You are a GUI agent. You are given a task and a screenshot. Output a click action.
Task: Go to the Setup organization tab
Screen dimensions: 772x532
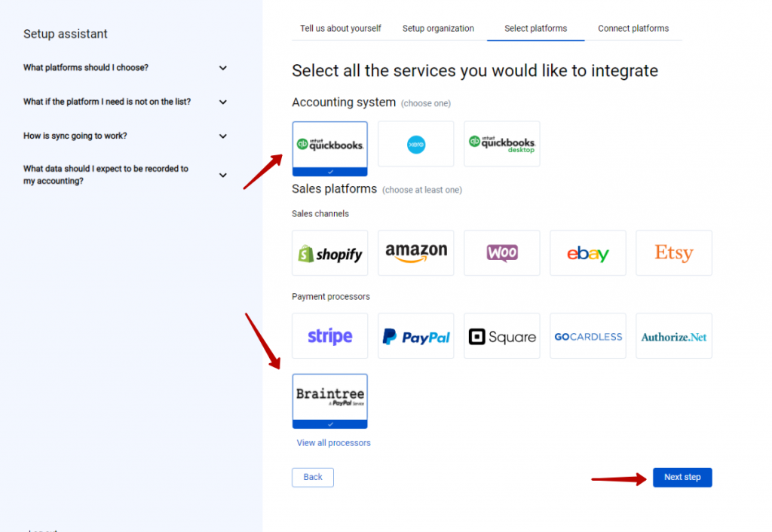click(438, 29)
